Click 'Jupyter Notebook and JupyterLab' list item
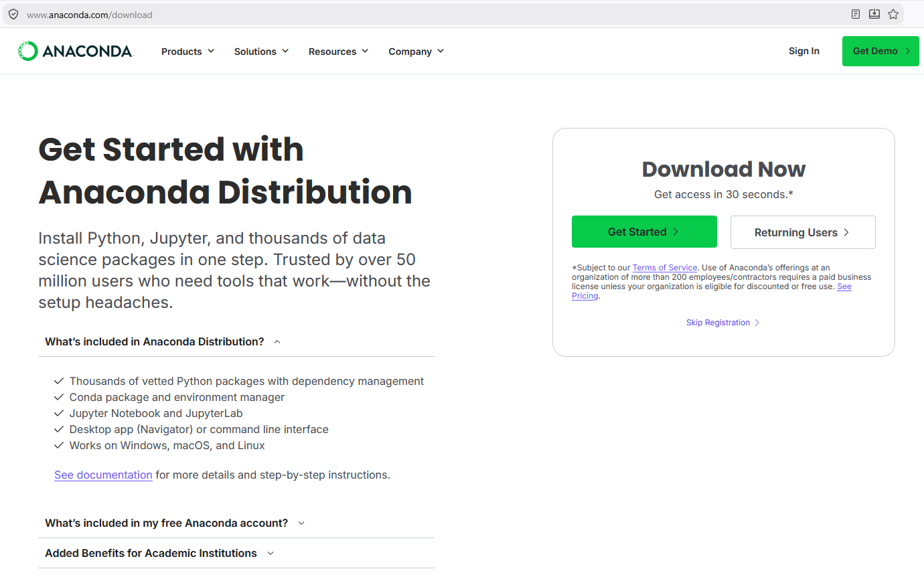The image size is (924, 577). [156, 413]
